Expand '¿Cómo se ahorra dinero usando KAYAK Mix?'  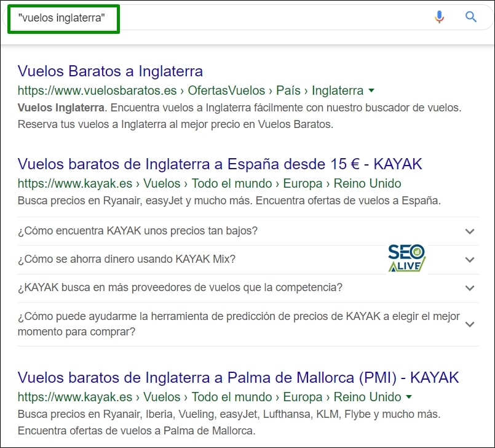(470, 259)
